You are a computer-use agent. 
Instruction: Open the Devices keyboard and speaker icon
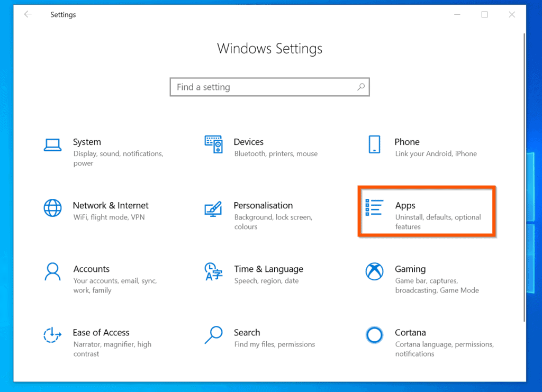point(213,144)
